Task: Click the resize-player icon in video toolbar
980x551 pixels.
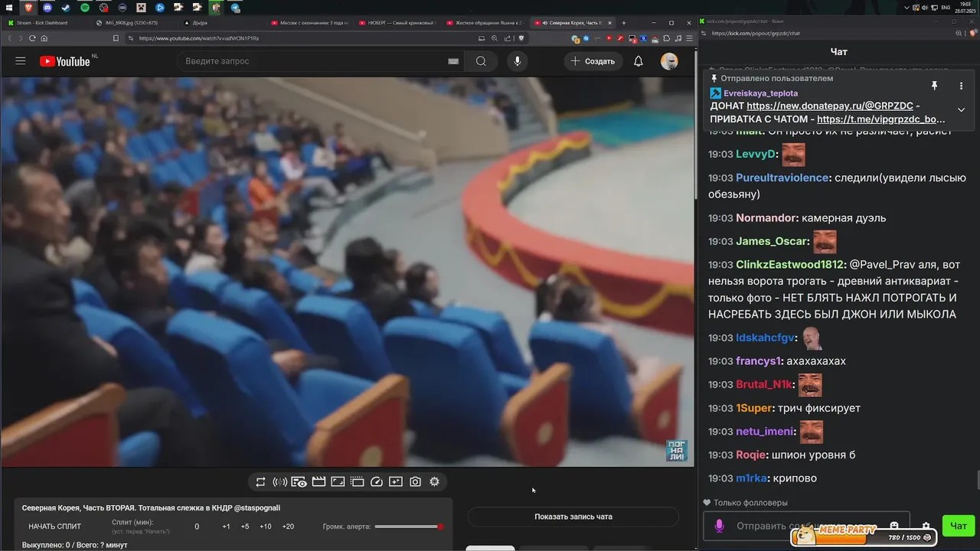Action: [x=338, y=481]
